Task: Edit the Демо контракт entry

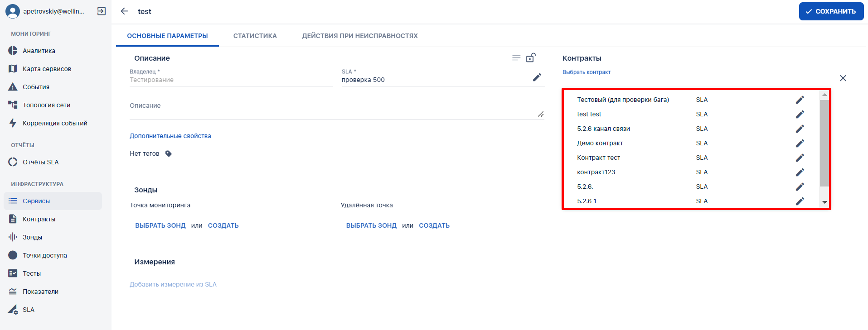Action: 800,143
